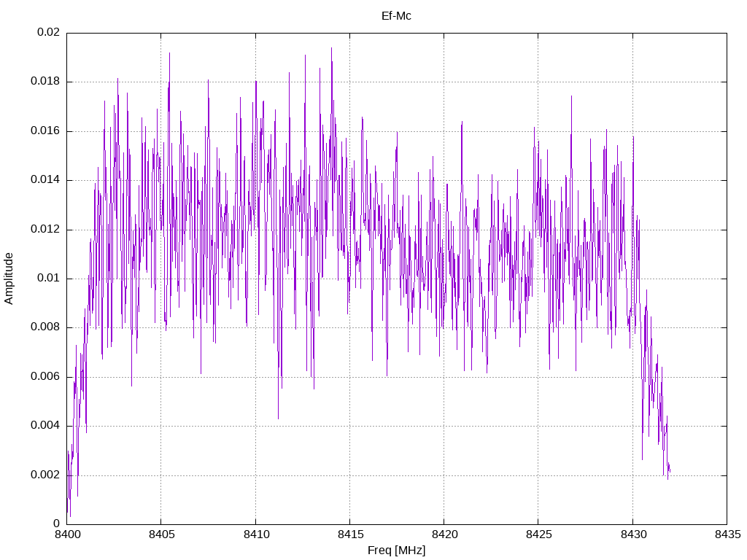747x560 pixels.
Task: Click y-axis tick label 0
Action: [57, 524]
